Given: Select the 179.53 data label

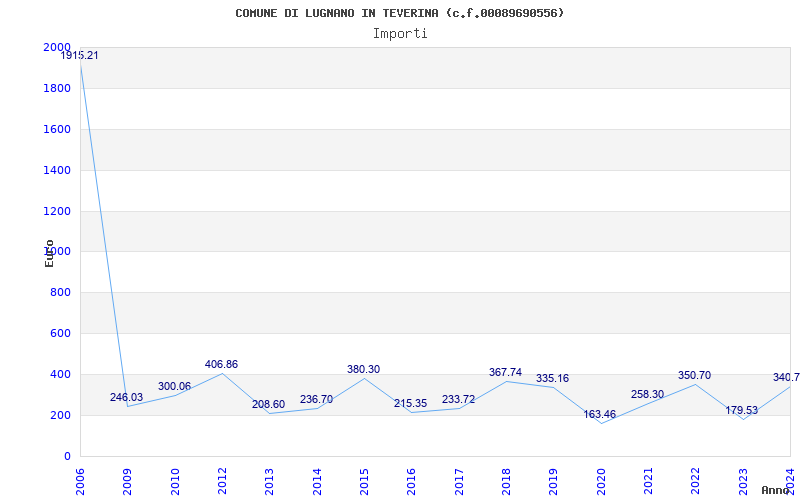Looking at the screenshot, I should pos(741,410).
